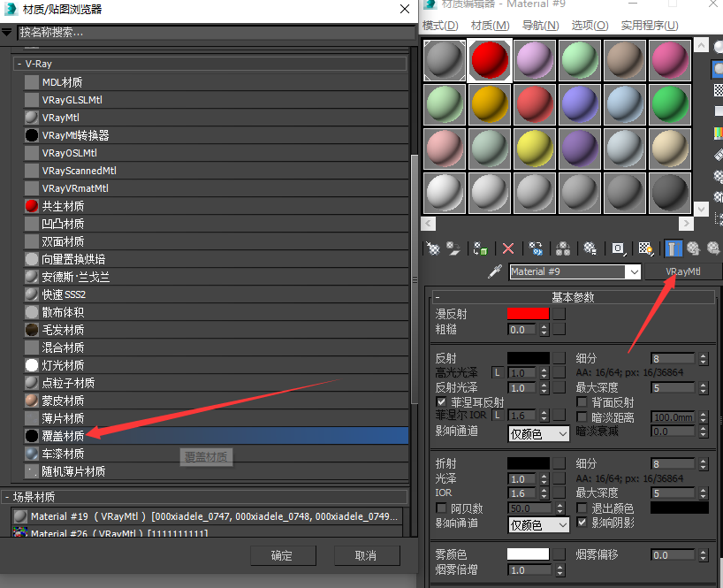Click Show Shaded Material in Viewport icon
Image resolution: width=723 pixels, height=588 pixels.
click(x=645, y=248)
